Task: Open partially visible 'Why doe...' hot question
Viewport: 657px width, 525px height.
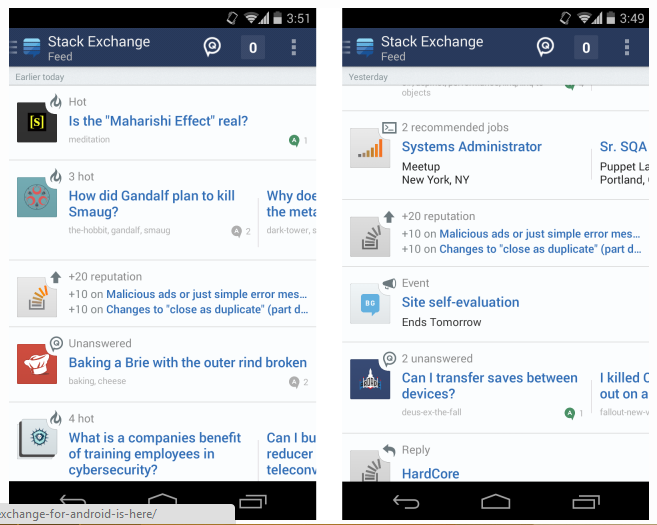Action: click(x=291, y=204)
